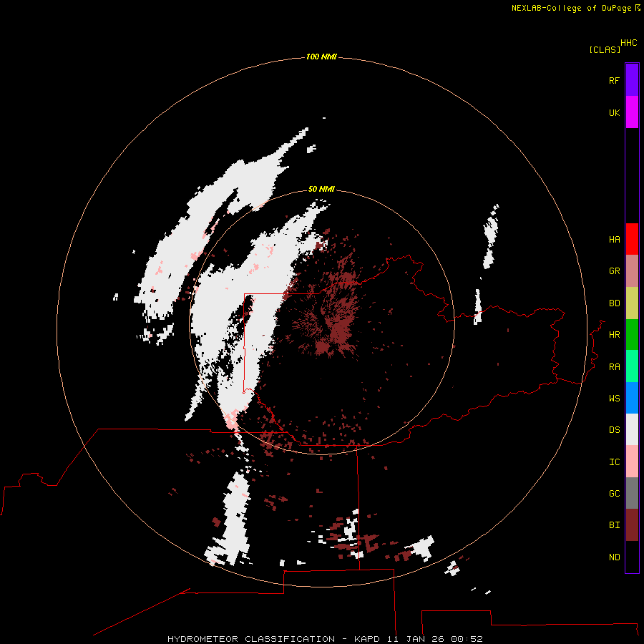Click the KAPD radar site identifier
The image size is (644, 644).
coord(367,639)
